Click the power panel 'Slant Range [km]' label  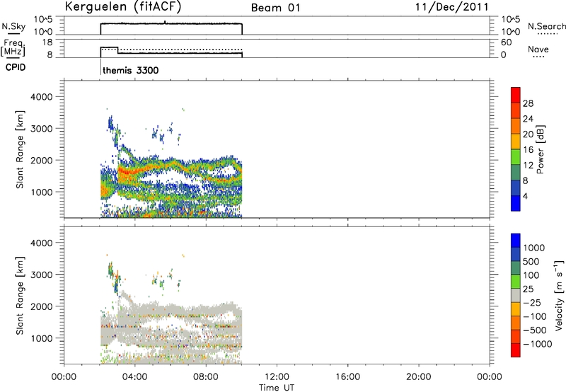pyautogui.click(x=20, y=149)
